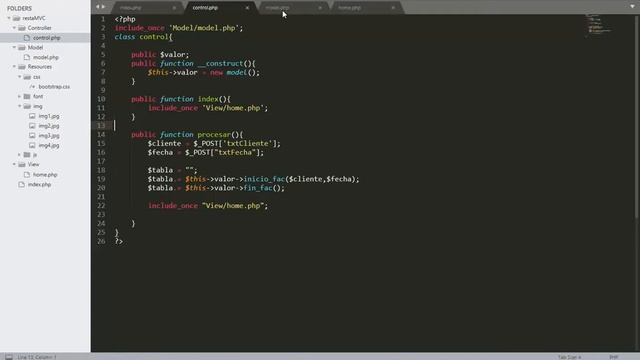Go to the previous tab with the left arrow
Viewport: 640px width, 360px height.
pyautogui.click(x=98, y=7)
